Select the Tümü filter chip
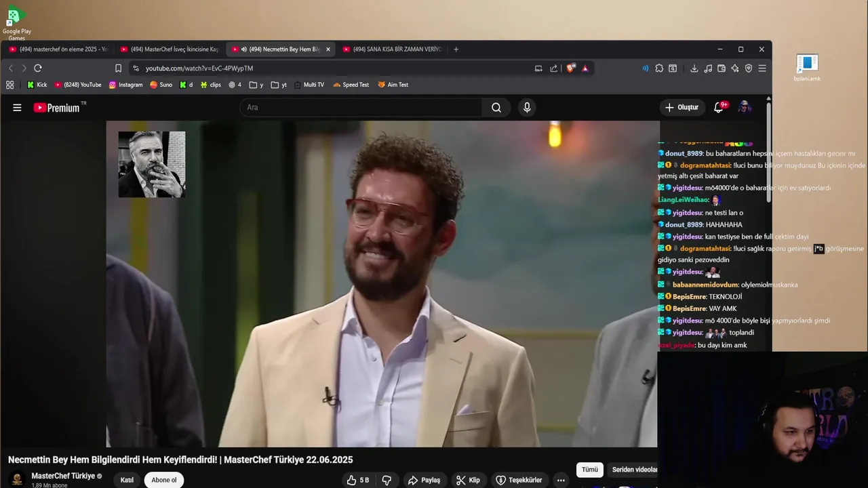Image resolution: width=868 pixels, height=488 pixels. coord(590,470)
